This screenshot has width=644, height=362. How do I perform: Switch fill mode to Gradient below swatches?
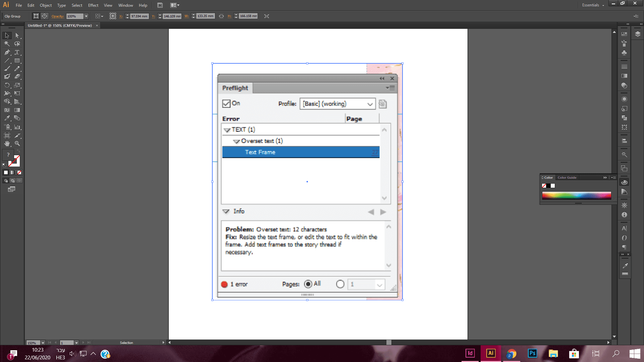click(12, 173)
